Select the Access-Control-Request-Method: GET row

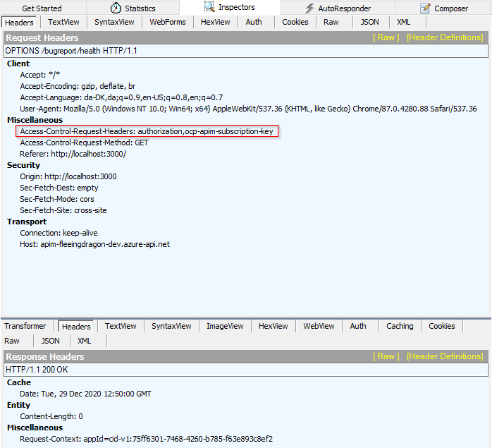pyautogui.click(x=84, y=143)
